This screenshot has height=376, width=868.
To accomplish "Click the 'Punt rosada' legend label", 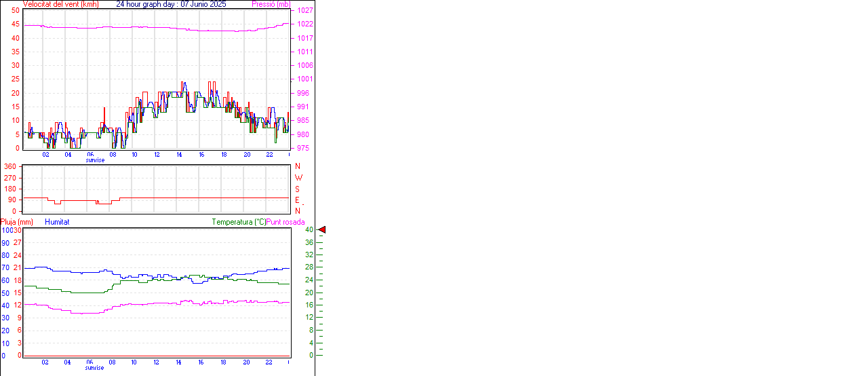I will click(285, 222).
